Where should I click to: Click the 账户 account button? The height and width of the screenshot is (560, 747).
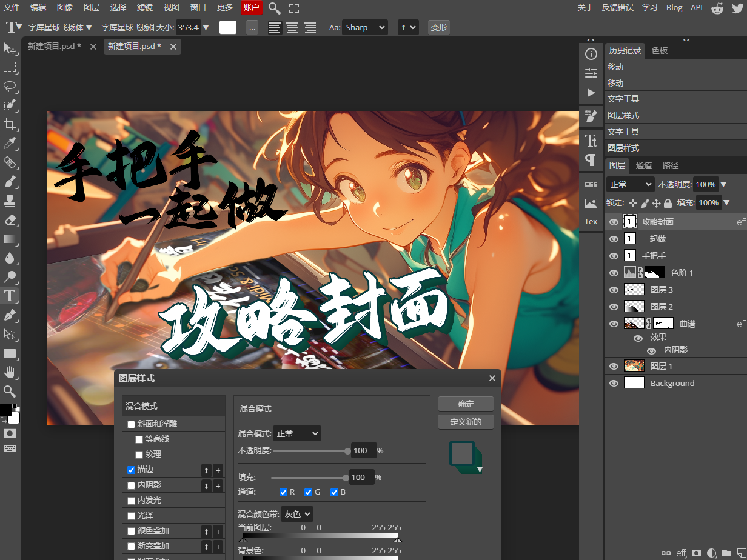(252, 7)
